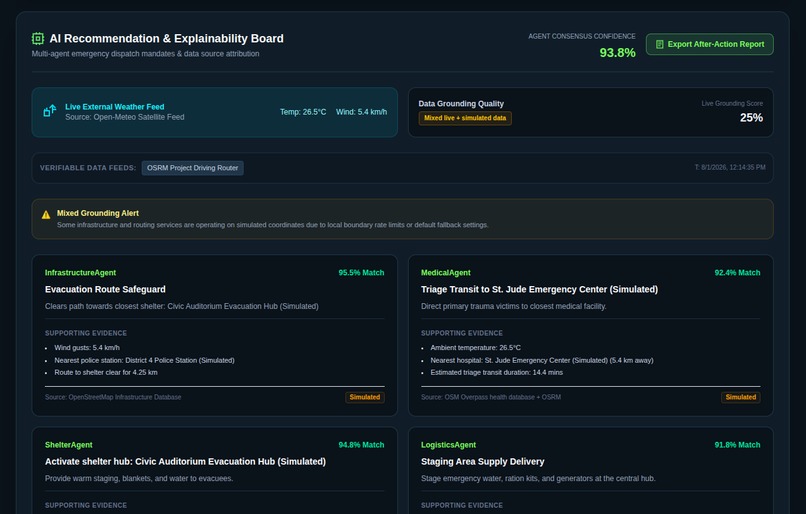Click the Data Grounding Quality heading
This screenshot has width=806, height=514.
tap(461, 104)
